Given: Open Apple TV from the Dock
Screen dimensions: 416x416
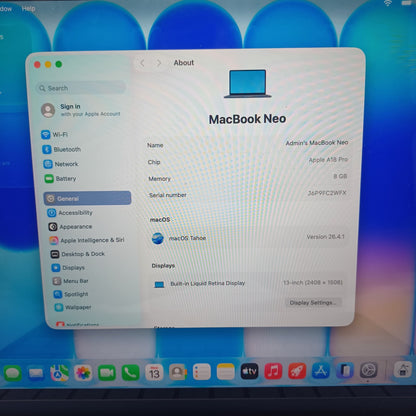Looking at the screenshot, I should pos(249,371).
